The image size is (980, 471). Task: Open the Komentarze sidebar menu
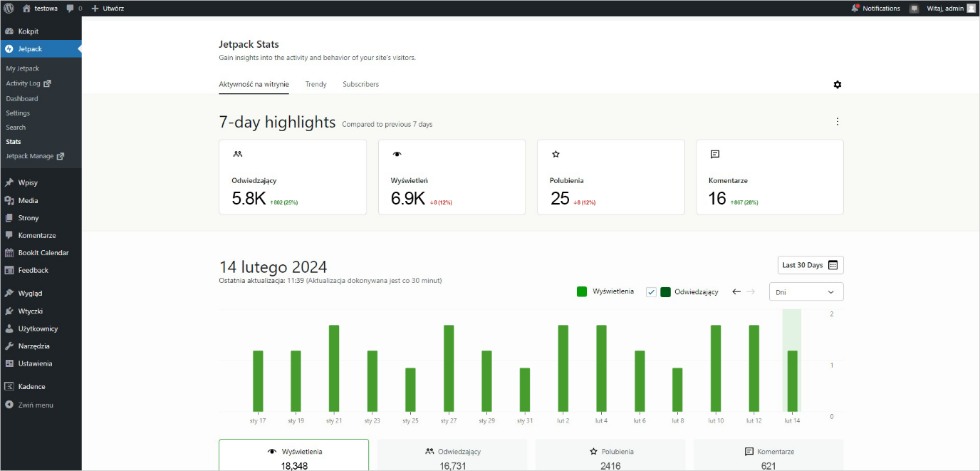41,235
